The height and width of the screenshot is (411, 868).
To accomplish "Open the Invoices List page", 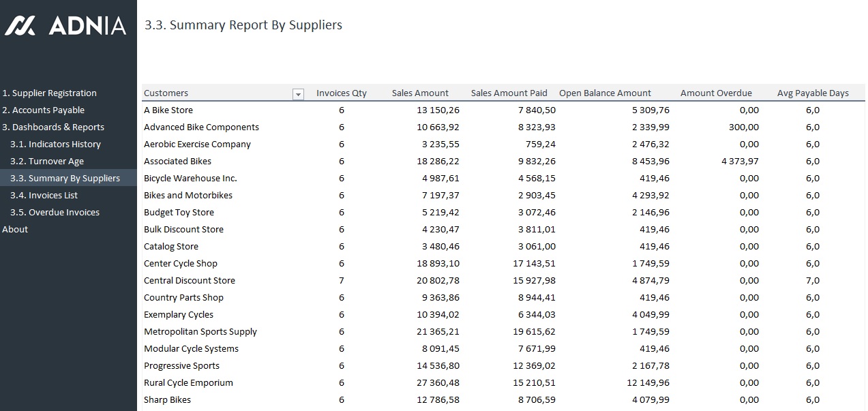I will (44, 196).
